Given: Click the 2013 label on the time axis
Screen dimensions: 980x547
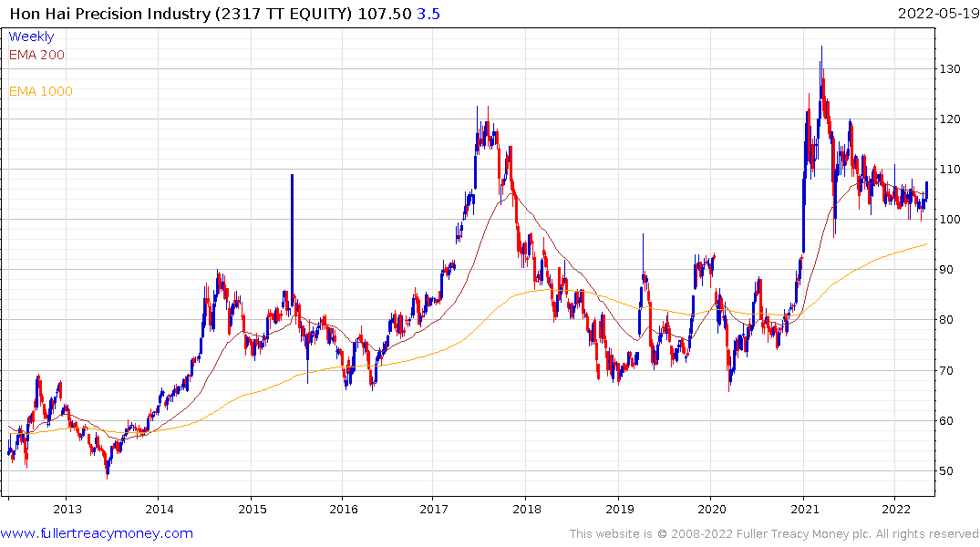Looking at the screenshot, I should coord(67,509).
